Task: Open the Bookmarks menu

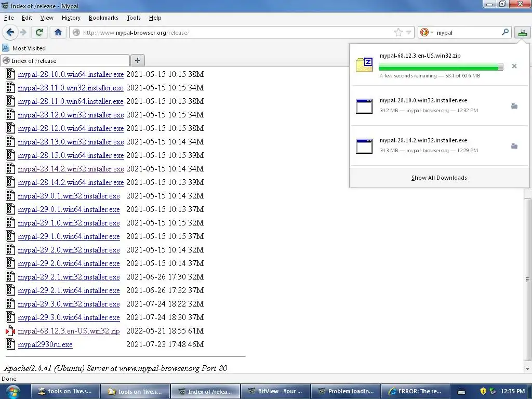Action: (x=103, y=18)
